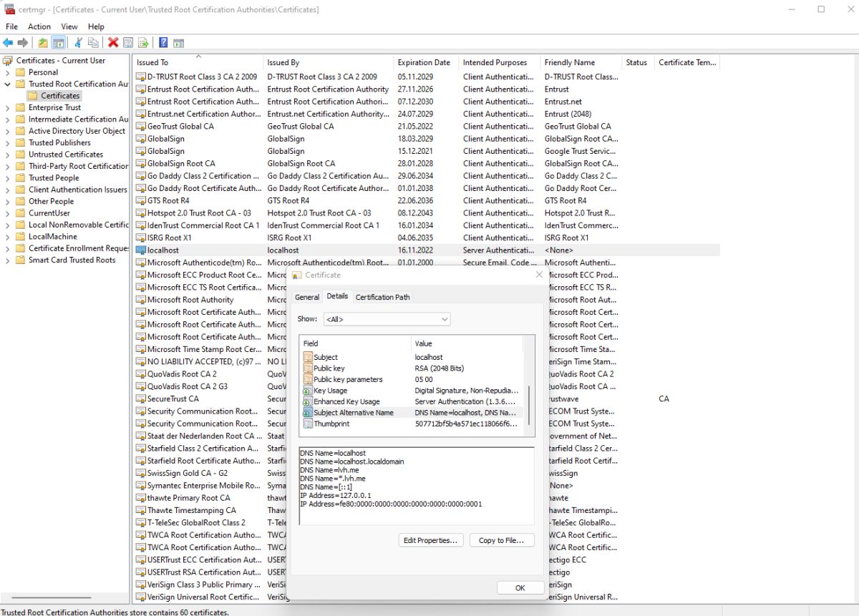Expand the Intermediate Certification Authorities node
Screen dimensions: 859x616
[7, 119]
